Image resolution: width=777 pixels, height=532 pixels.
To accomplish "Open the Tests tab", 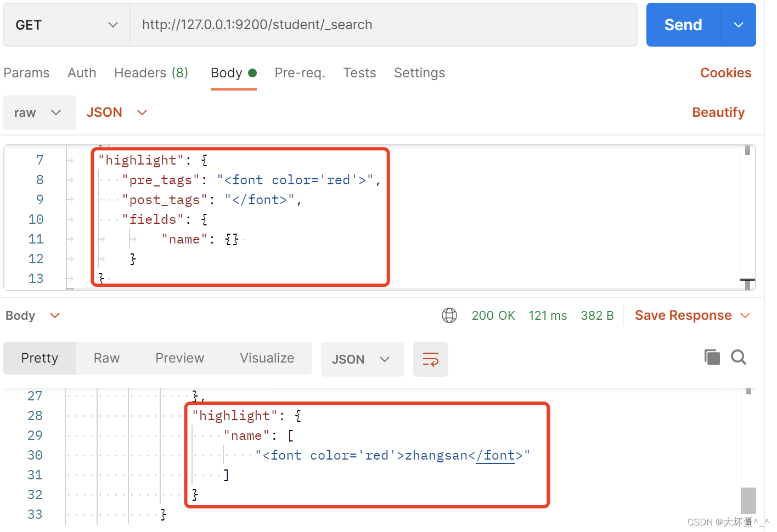I will [360, 73].
